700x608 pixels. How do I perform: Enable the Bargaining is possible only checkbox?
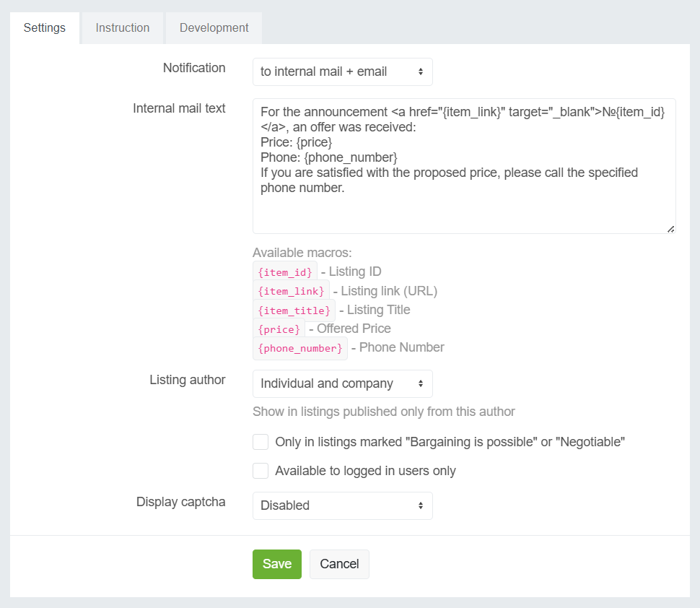click(261, 442)
